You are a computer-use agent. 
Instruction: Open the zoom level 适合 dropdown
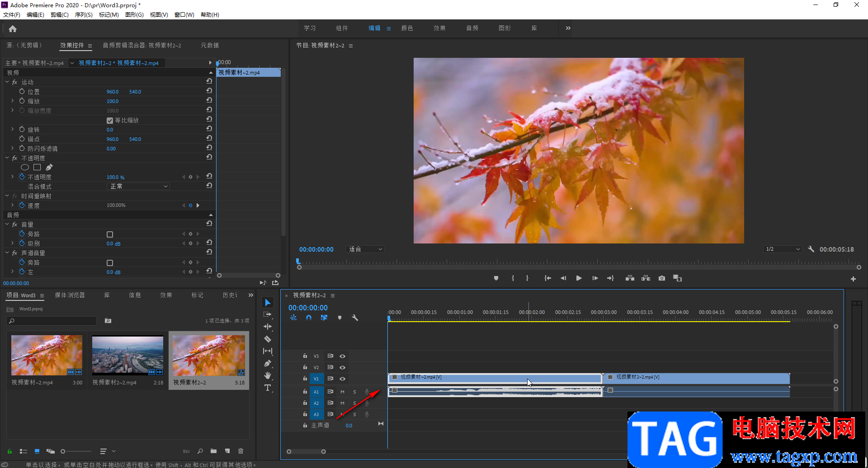[365, 249]
